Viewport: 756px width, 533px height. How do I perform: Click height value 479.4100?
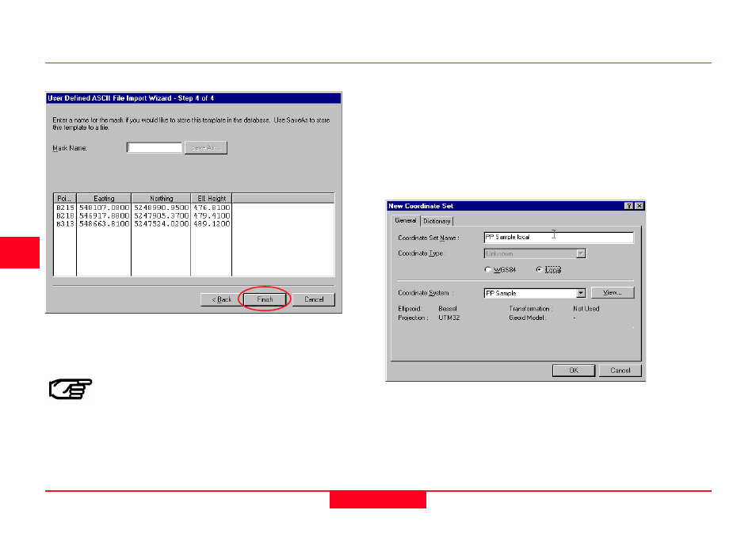point(212,216)
